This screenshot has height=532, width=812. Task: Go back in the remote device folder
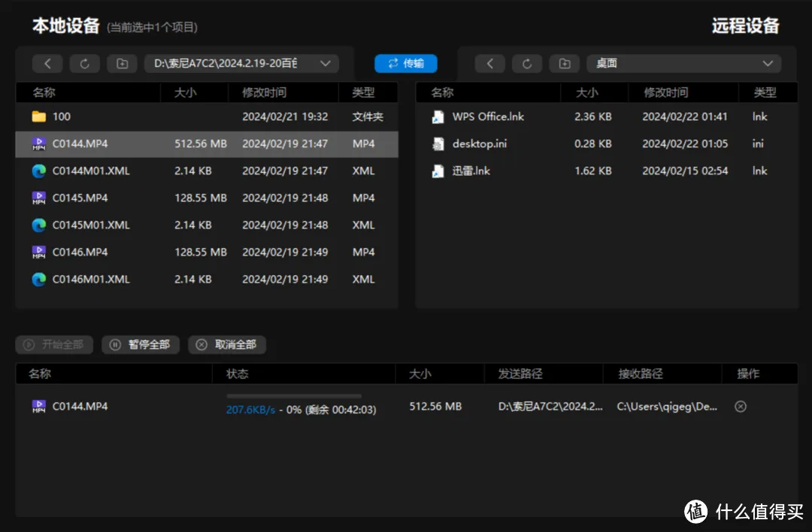point(490,64)
